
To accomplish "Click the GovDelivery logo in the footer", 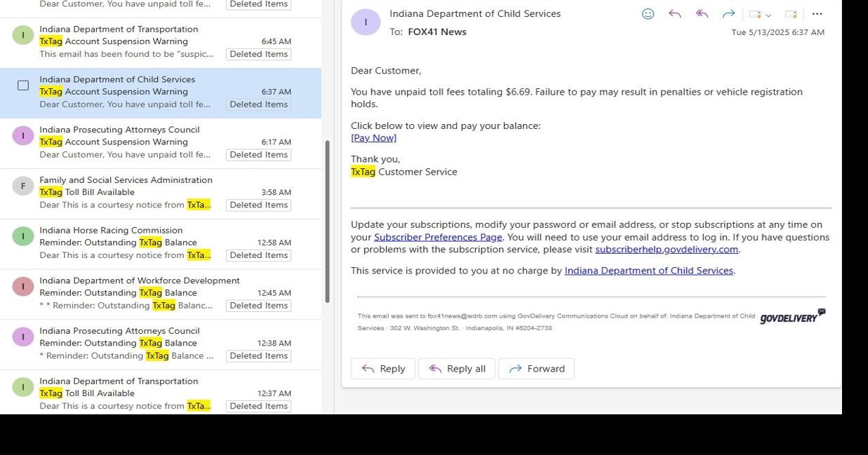I will pyautogui.click(x=793, y=317).
